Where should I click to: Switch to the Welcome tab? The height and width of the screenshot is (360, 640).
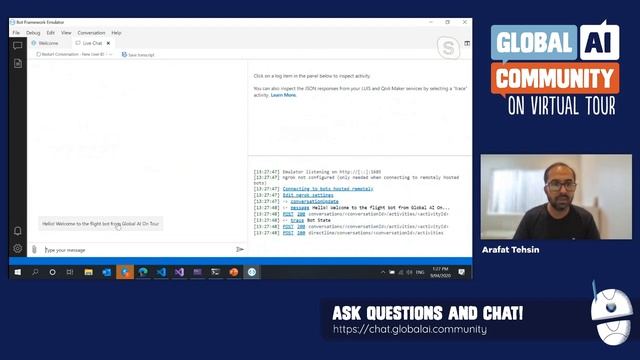tap(45, 43)
